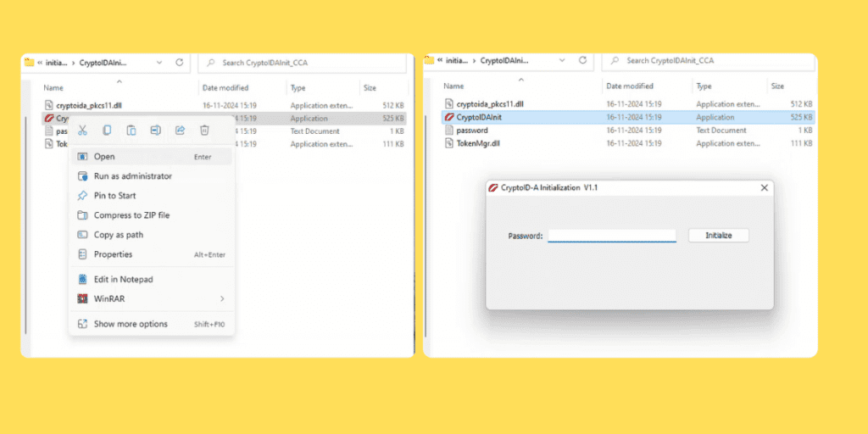
Task: Open the address bar history dropdown in right window
Action: (x=561, y=61)
